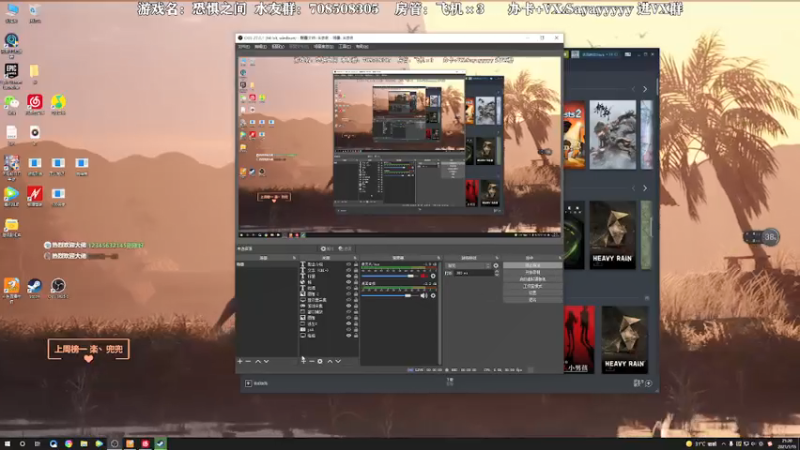Pop out the Scenes dock panel icon
800x450 pixels.
(294, 258)
